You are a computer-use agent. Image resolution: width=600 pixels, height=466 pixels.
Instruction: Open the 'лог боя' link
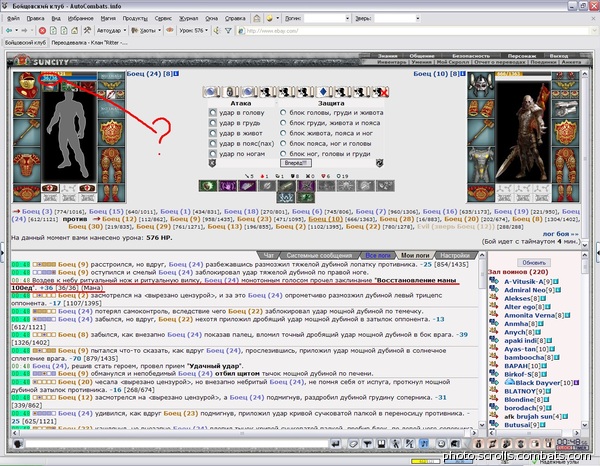pos(561,234)
